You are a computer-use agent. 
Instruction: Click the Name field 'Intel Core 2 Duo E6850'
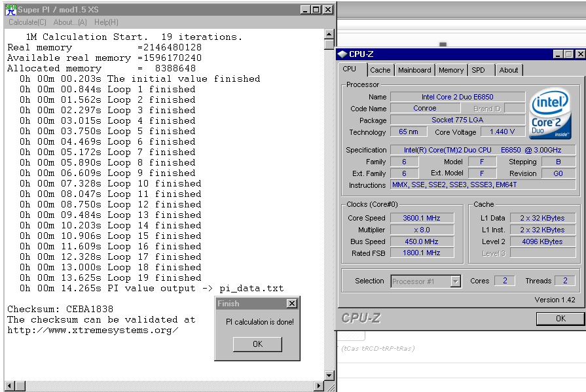[x=458, y=97]
